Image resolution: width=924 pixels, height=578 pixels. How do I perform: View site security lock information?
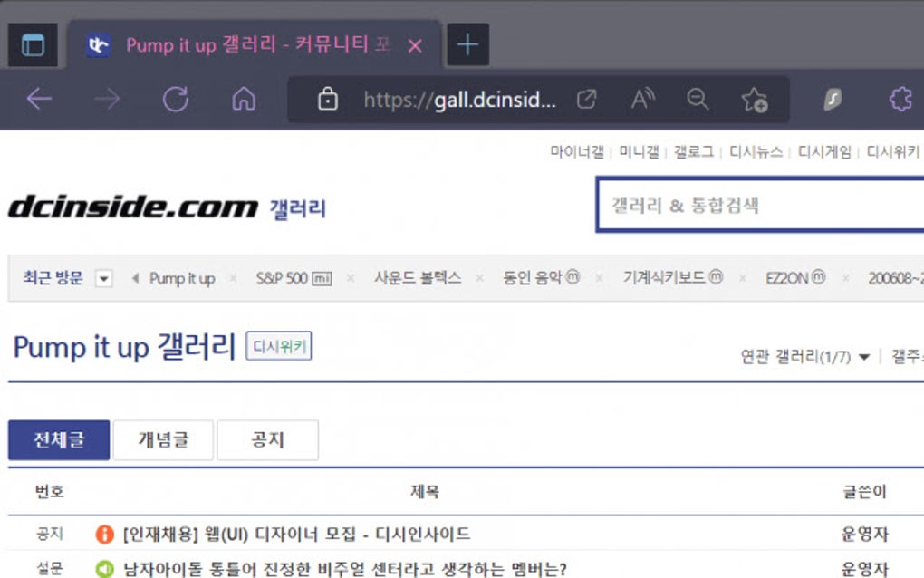(x=328, y=99)
